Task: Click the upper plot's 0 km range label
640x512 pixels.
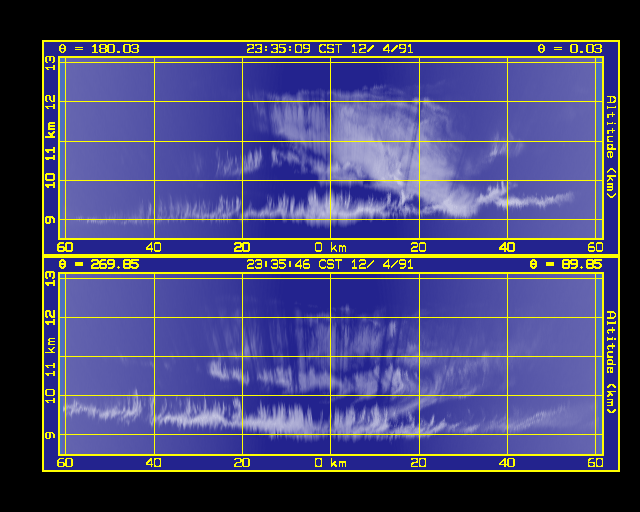Action: click(x=331, y=247)
